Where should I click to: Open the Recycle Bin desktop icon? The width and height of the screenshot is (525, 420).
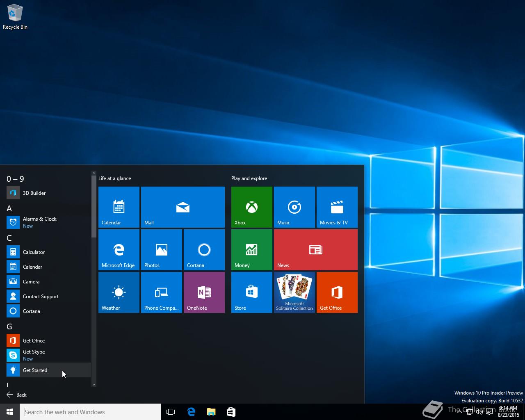(15, 17)
